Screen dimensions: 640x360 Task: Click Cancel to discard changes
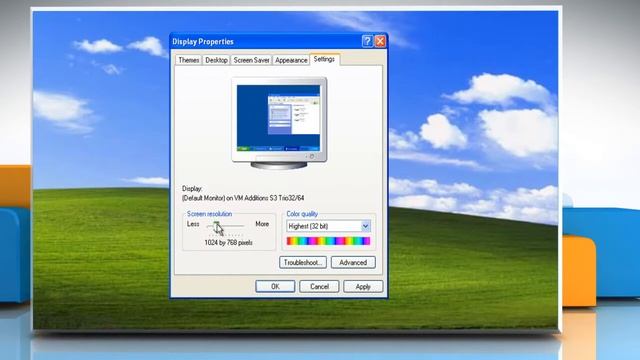pos(319,287)
